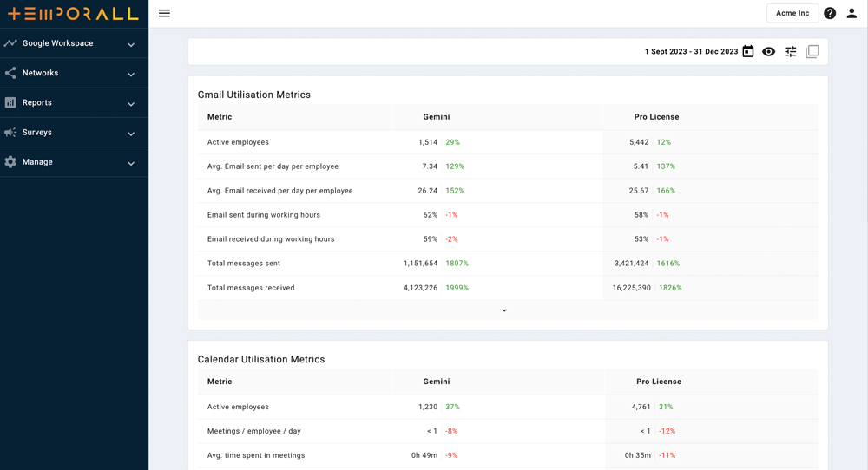Click Pro License header in Calendar table
Viewport: 868px width, 470px height.
click(659, 382)
